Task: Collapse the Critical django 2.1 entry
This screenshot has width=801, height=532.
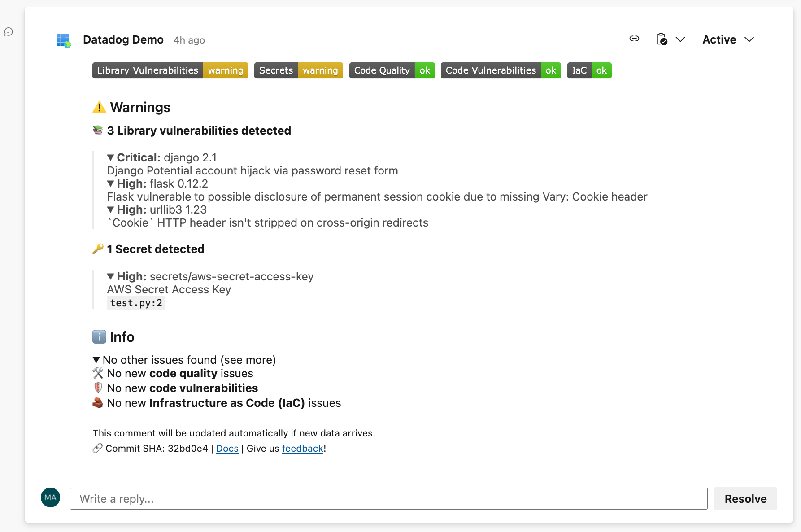Action: point(110,157)
